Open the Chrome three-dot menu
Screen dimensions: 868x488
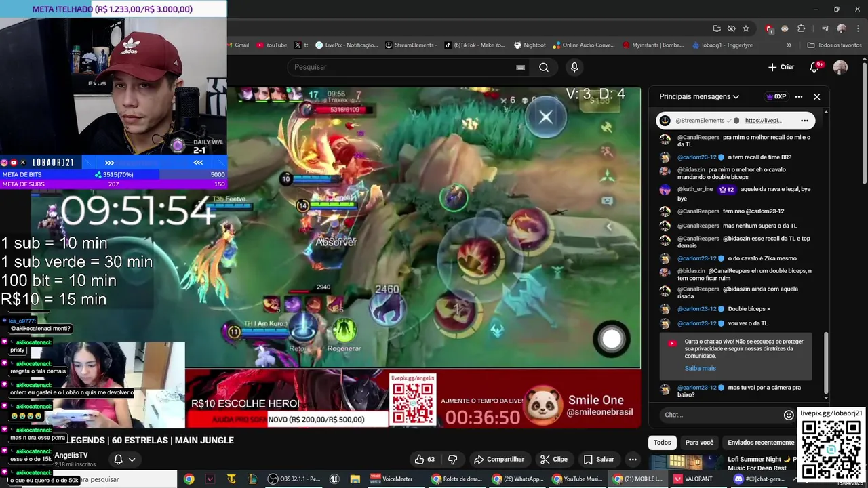coord(856,28)
